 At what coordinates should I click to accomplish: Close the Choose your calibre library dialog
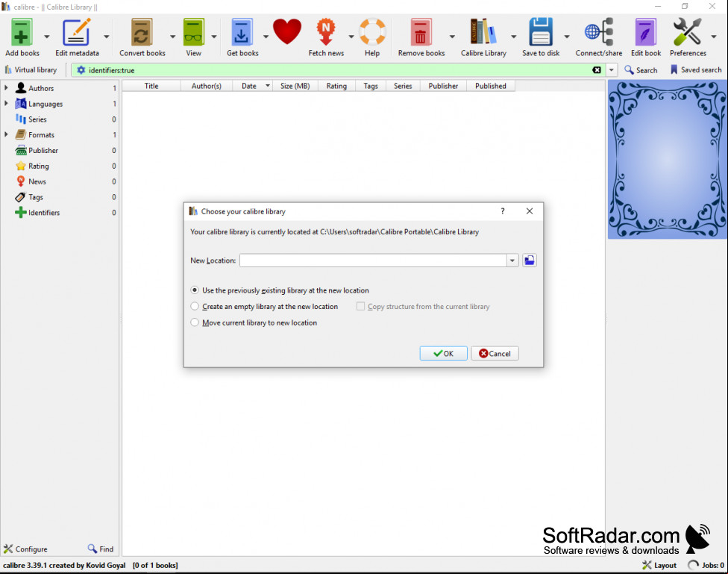pos(530,211)
